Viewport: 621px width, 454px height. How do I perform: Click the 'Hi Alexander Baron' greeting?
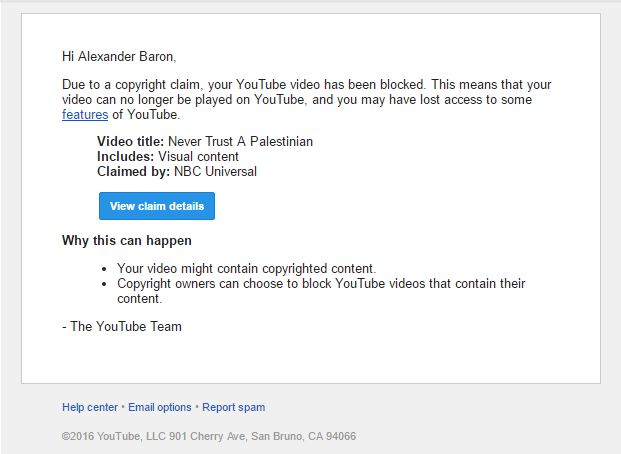click(x=119, y=57)
